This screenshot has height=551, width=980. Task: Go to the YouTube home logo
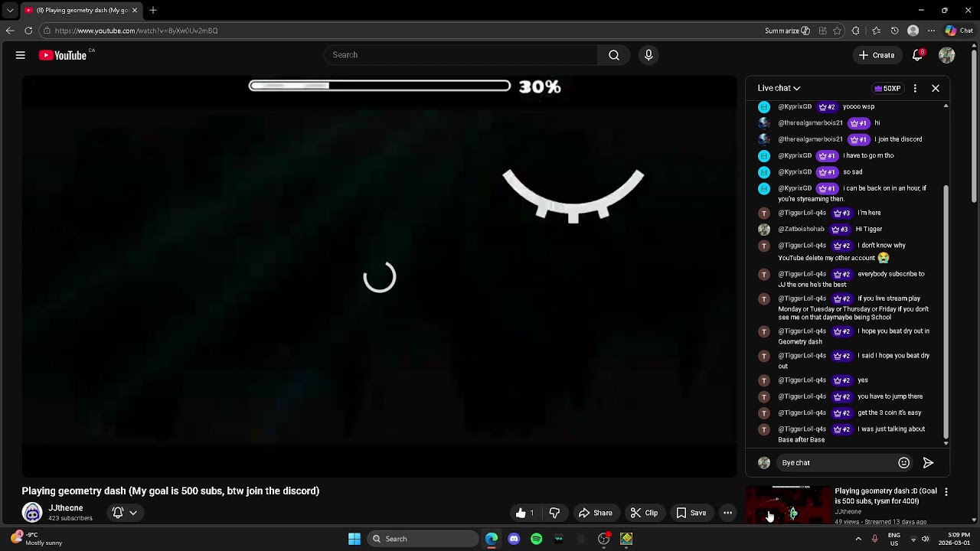(x=63, y=55)
